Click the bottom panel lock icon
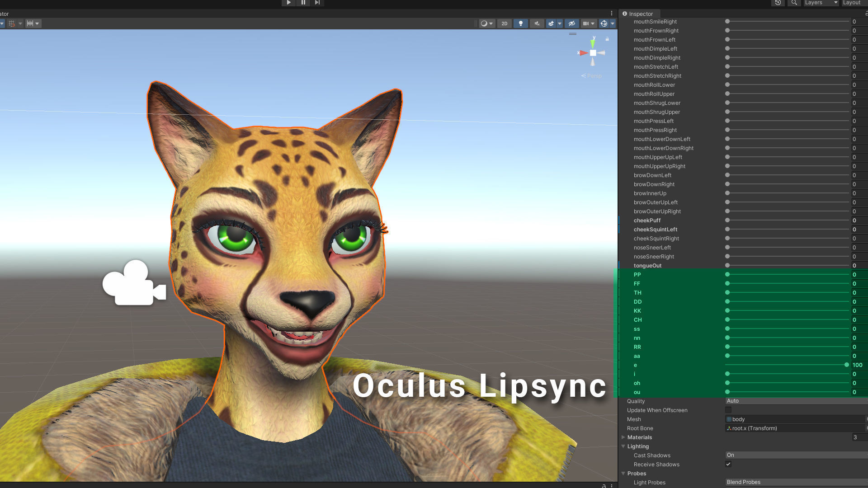 pyautogui.click(x=604, y=486)
